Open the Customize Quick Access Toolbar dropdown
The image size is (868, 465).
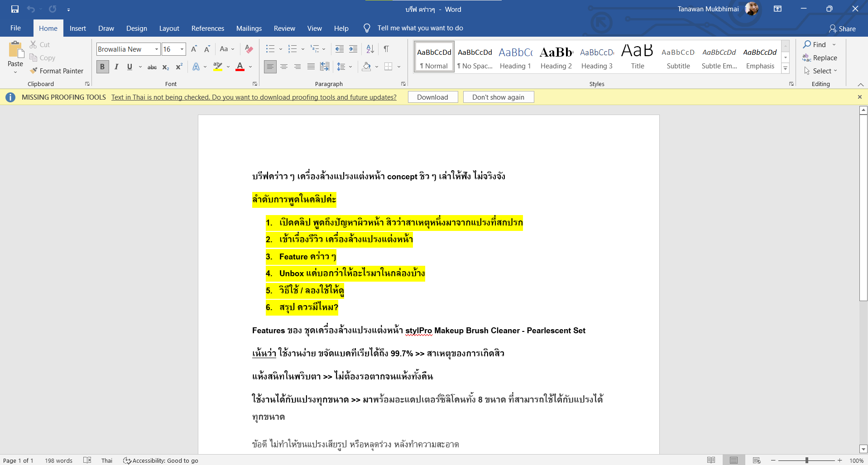click(68, 10)
